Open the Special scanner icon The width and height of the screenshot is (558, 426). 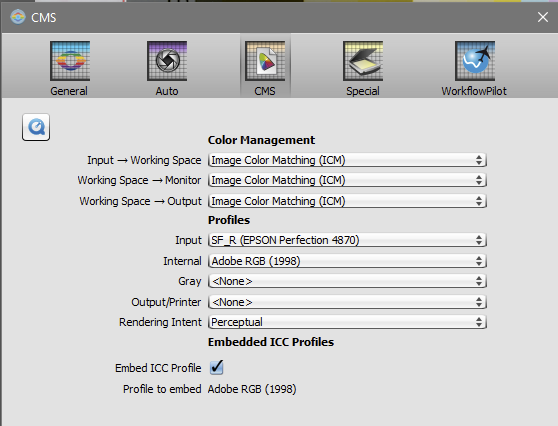[x=363, y=61]
